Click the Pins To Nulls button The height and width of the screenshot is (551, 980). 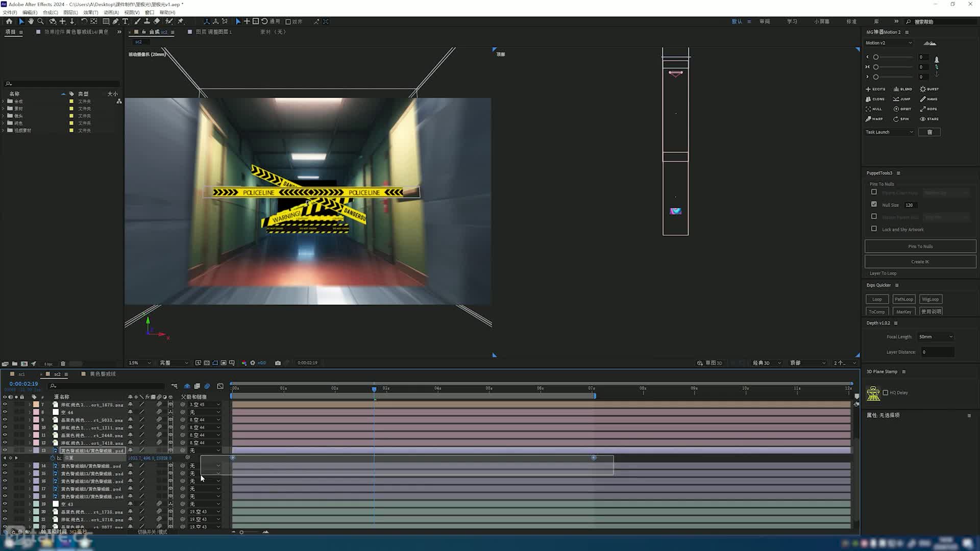(x=920, y=246)
